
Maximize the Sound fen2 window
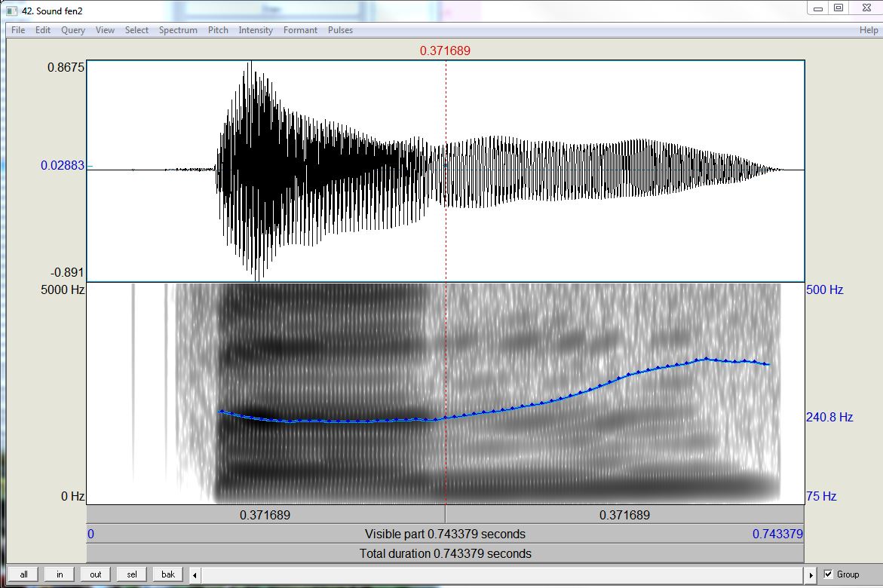coord(839,8)
